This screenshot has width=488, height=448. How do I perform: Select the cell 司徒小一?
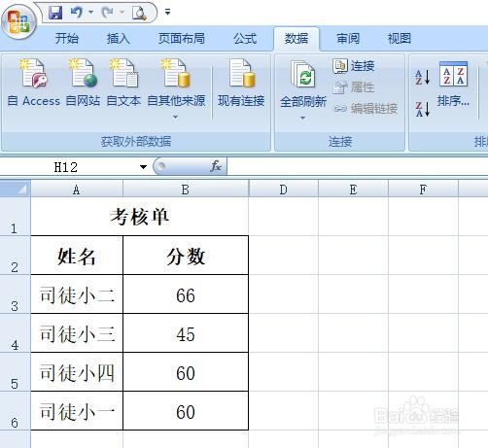tap(77, 411)
